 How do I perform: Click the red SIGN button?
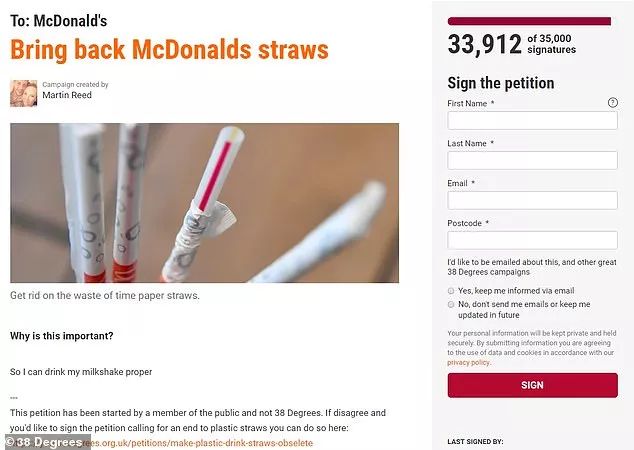[532, 385]
